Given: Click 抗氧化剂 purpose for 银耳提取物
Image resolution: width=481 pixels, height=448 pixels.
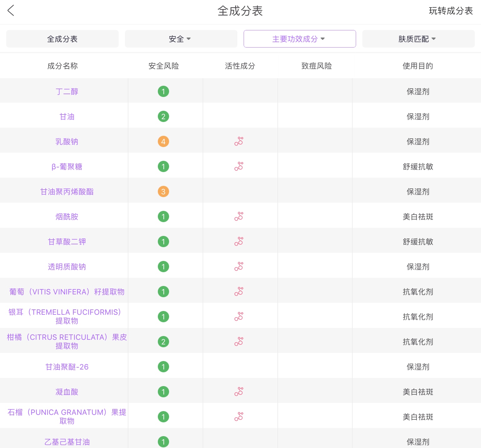Looking at the screenshot, I should pos(418,317).
